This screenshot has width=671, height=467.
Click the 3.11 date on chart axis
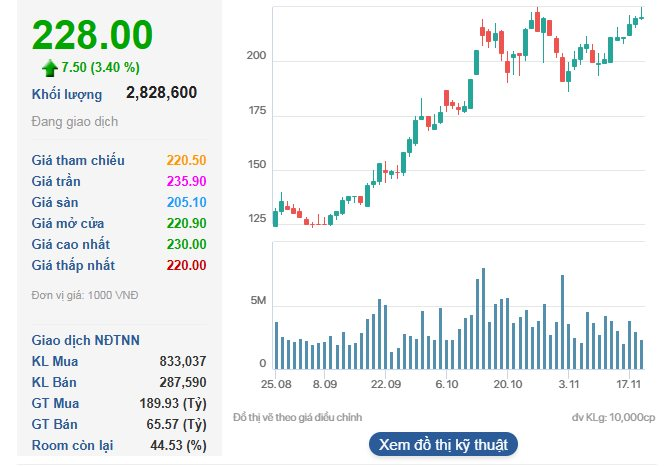[x=569, y=383]
